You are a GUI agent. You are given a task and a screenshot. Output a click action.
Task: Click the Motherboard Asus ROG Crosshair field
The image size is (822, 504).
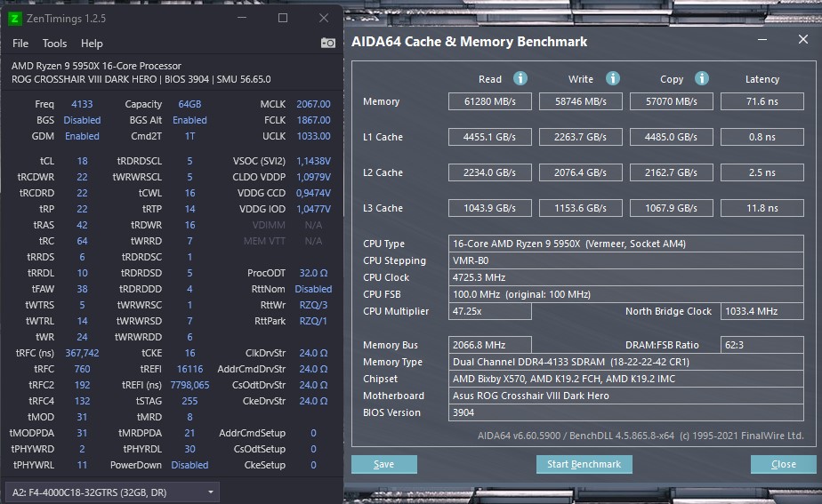click(626, 396)
